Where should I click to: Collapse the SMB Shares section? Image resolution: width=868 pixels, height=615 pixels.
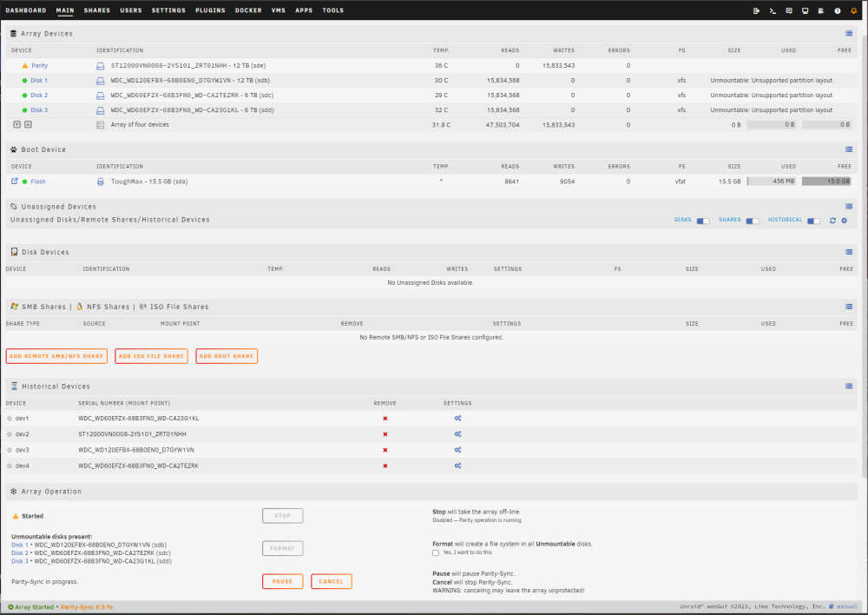[x=849, y=307]
